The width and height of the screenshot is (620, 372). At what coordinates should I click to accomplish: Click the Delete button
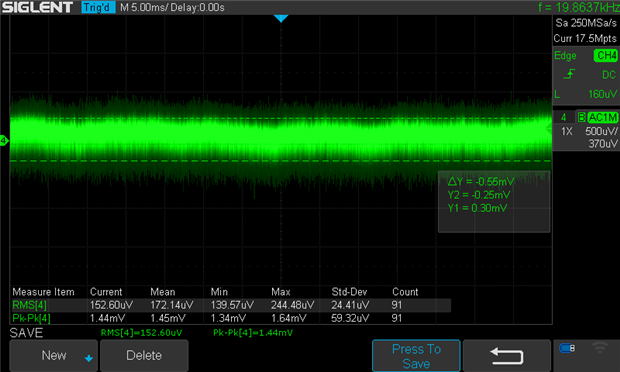click(x=144, y=355)
